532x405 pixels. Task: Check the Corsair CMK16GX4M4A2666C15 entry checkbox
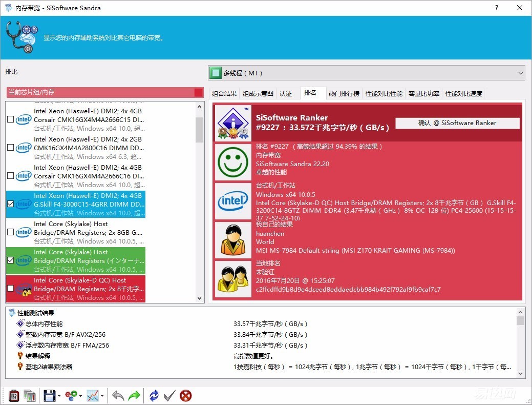[x=11, y=119]
